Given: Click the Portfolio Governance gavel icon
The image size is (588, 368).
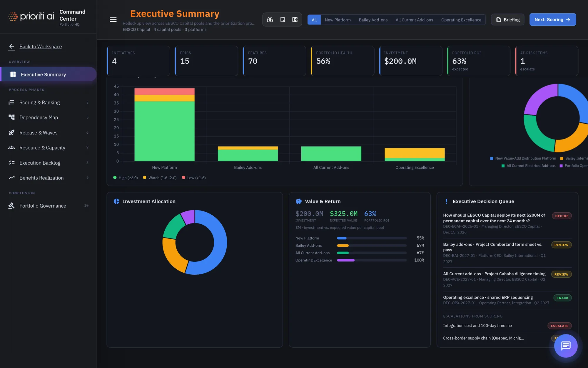Looking at the screenshot, I should (x=11, y=206).
